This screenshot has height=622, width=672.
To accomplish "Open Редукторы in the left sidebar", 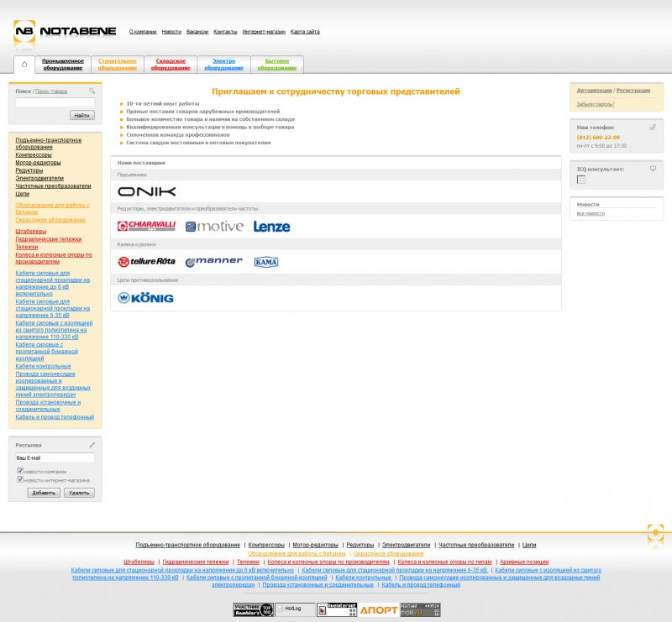I will [x=29, y=170].
